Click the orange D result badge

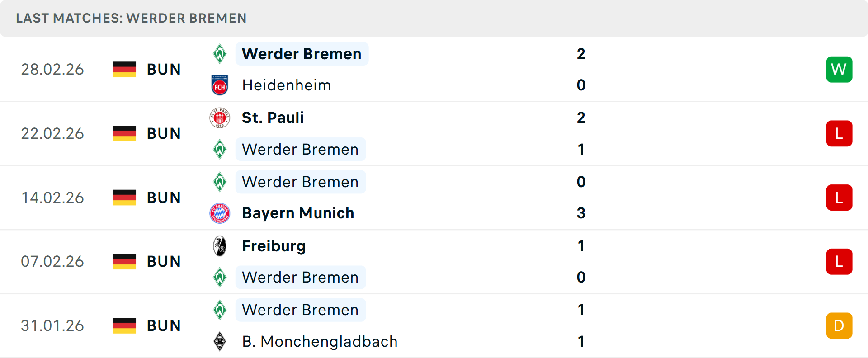coord(839,325)
